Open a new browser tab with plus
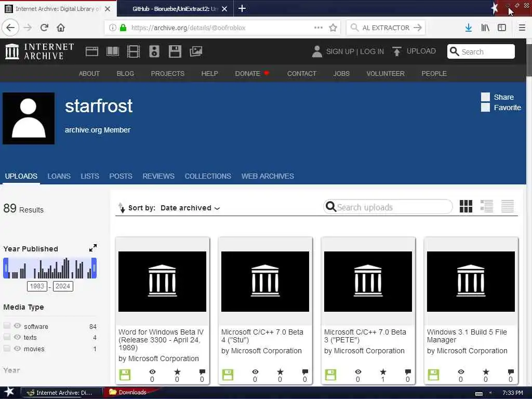 click(242, 8)
